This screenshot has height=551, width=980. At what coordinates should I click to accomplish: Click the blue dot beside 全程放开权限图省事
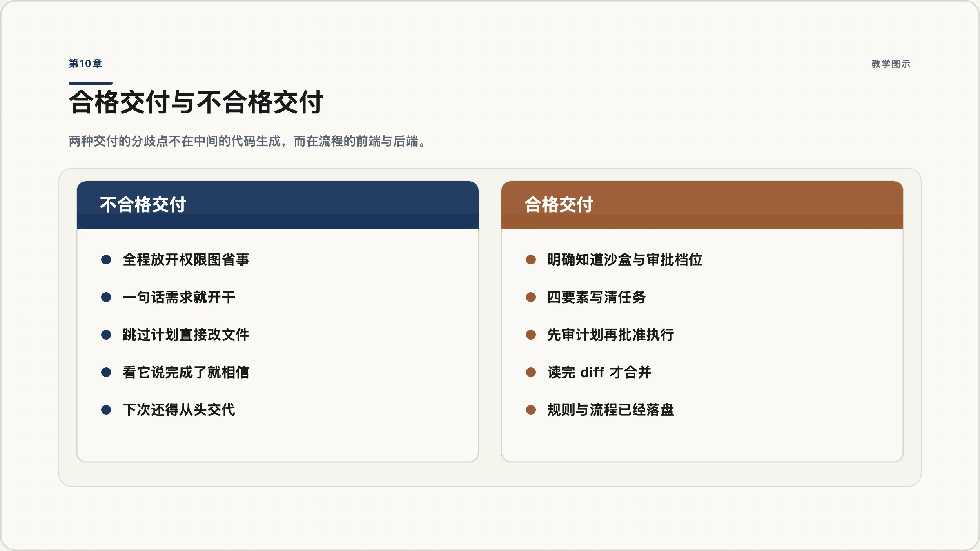[106, 260]
